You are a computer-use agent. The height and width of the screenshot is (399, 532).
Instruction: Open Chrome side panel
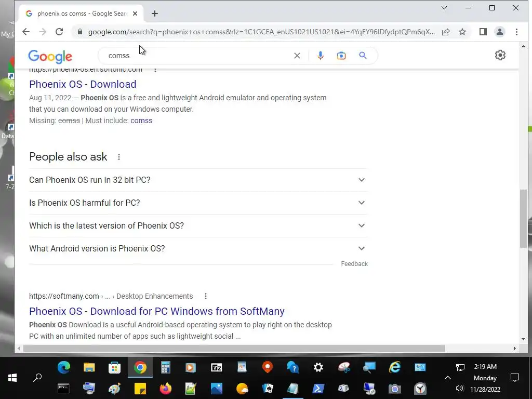(x=483, y=32)
